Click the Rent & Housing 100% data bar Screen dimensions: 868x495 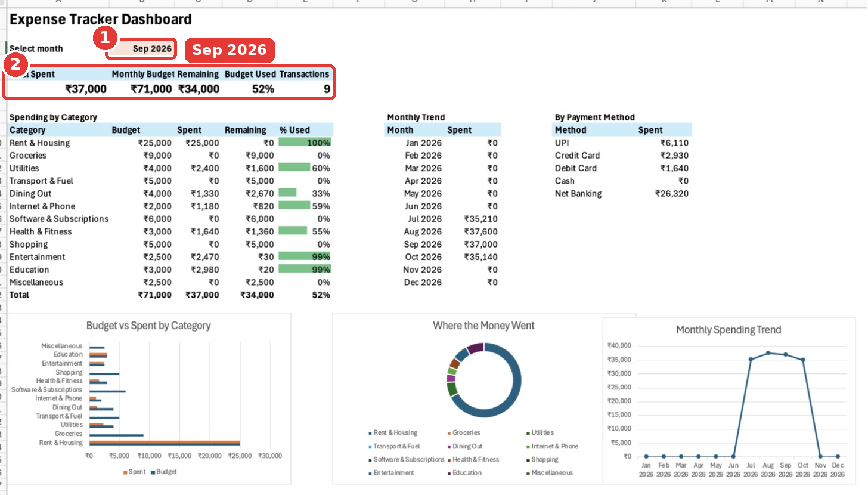pyautogui.click(x=305, y=143)
